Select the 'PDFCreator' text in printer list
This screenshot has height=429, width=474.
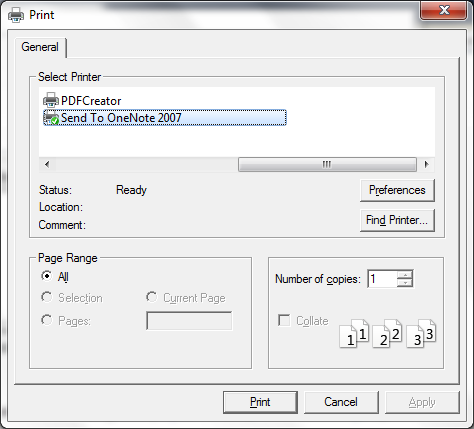91,101
